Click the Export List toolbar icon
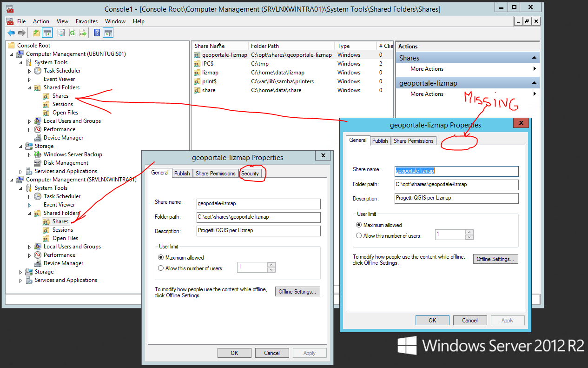This screenshot has width=588, height=368. point(83,33)
